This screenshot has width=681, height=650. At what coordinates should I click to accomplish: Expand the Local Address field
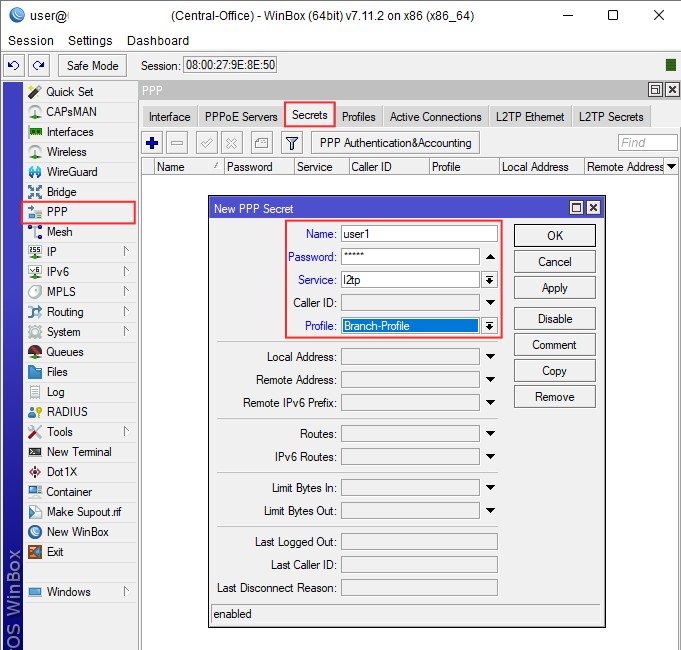pos(490,357)
